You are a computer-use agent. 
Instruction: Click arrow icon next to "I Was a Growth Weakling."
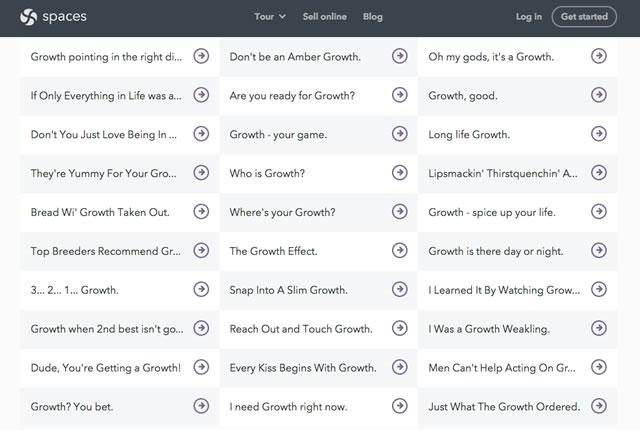tap(599, 328)
